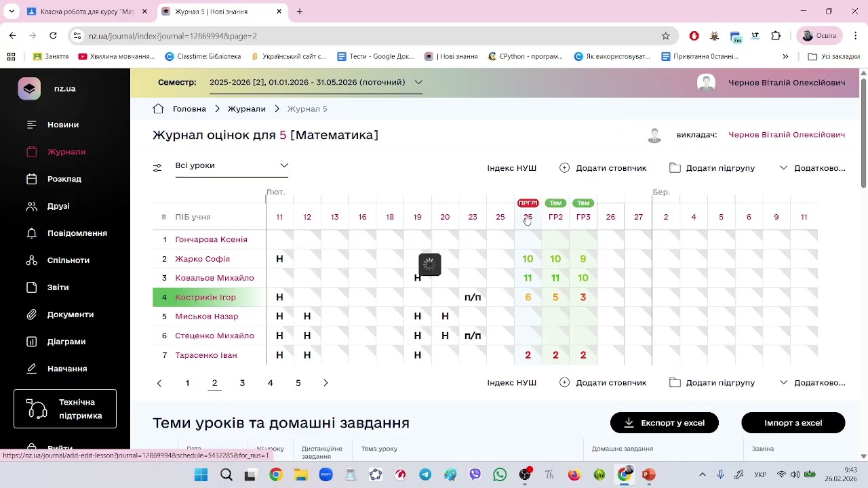Expand the bookmarks overflow chevron
This screenshot has height=488, width=868.
pos(785,56)
